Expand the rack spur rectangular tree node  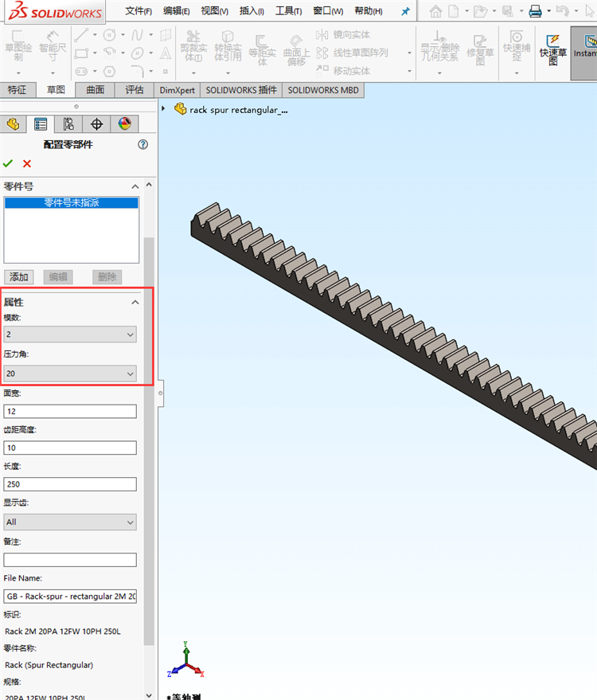click(163, 108)
